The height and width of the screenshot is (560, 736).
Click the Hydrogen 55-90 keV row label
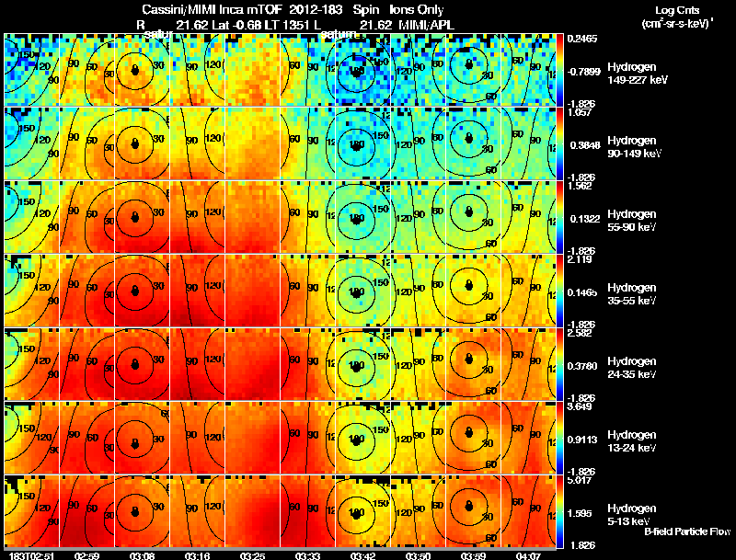click(632, 221)
